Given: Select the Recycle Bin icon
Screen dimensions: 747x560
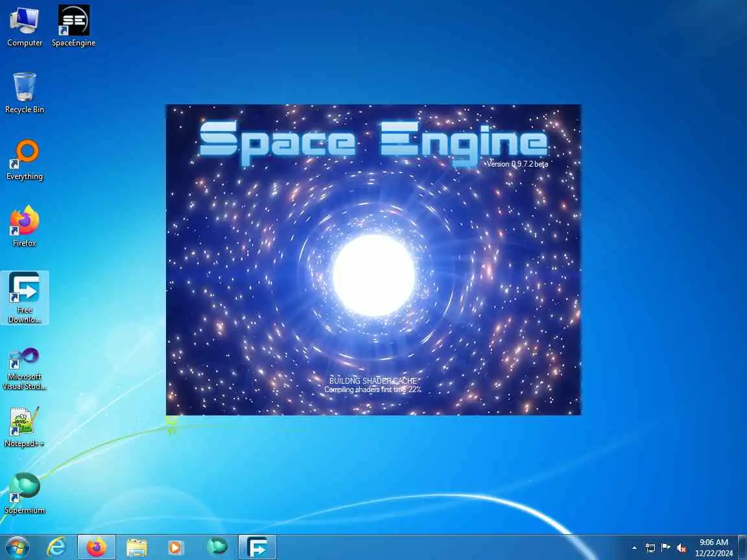Looking at the screenshot, I should [24, 93].
